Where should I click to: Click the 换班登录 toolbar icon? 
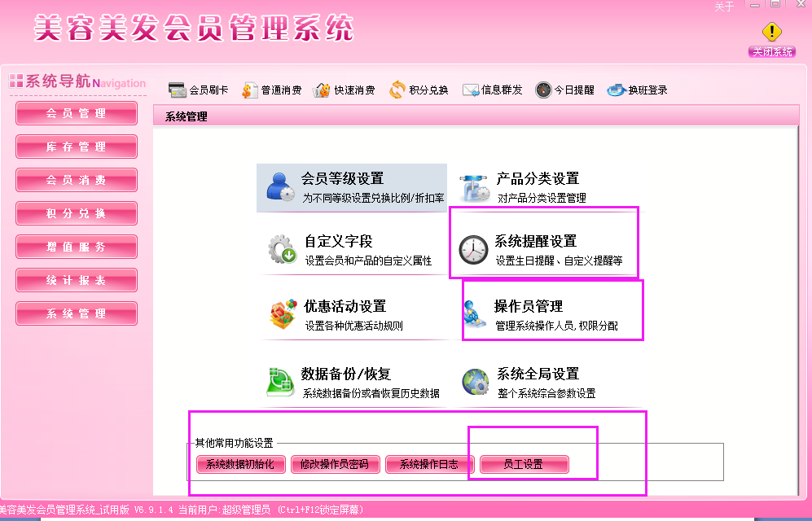[617, 90]
